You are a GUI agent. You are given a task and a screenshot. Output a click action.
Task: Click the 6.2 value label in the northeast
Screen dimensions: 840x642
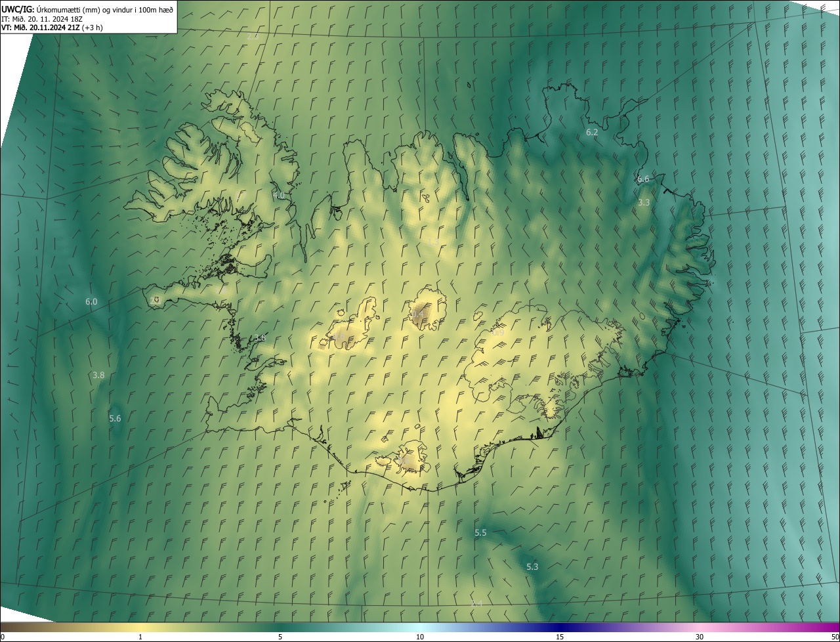click(x=592, y=132)
